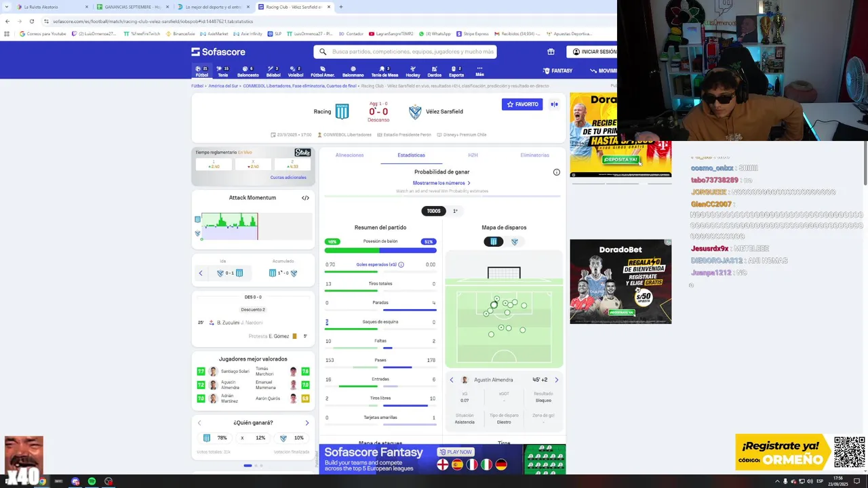The height and width of the screenshot is (488, 868).
Task: Expand Mostrarme los números arrow
Action: click(x=469, y=183)
